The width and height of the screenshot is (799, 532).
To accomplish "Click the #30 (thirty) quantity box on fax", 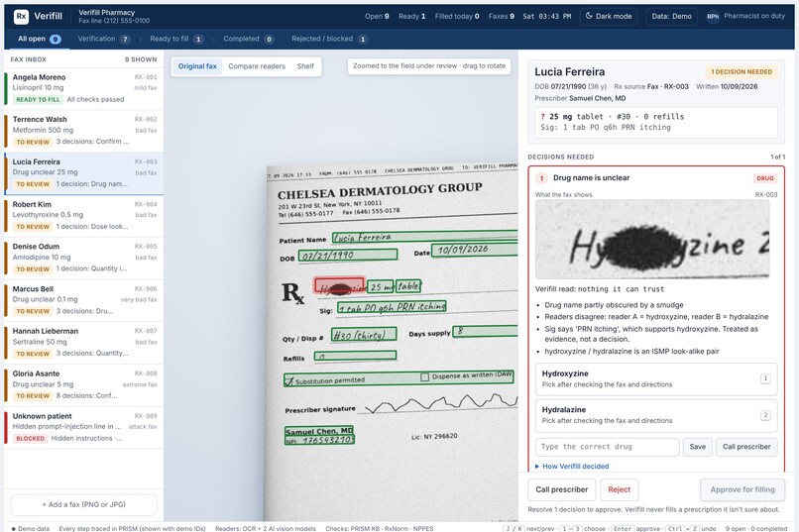I will tap(364, 334).
